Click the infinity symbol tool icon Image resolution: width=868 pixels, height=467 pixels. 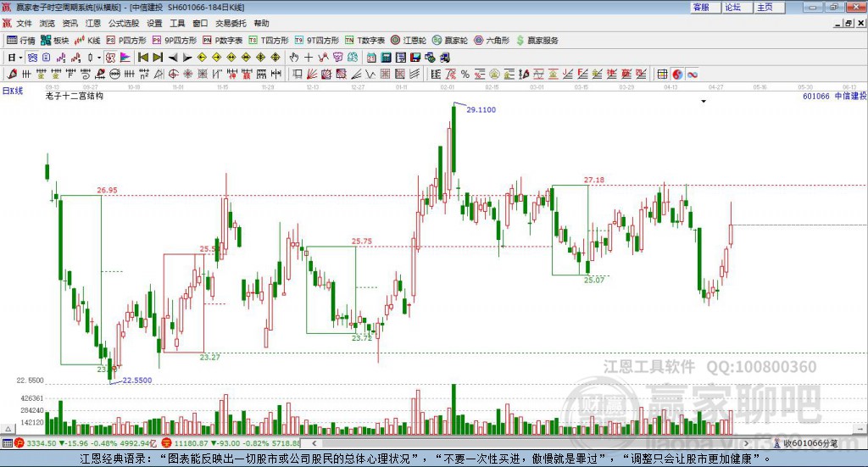pos(692,74)
